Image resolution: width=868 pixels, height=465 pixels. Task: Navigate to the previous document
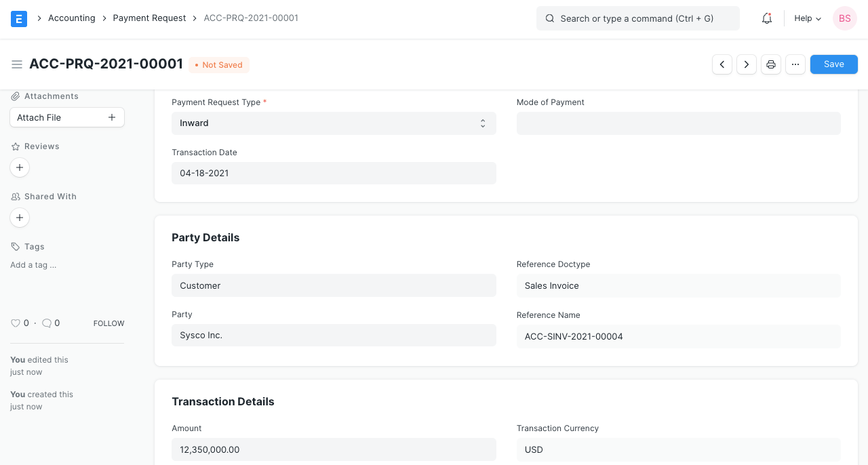pos(722,64)
